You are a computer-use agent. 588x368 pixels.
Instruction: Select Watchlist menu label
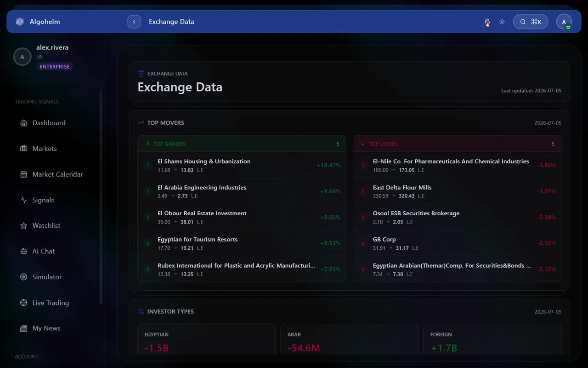point(46,225)
